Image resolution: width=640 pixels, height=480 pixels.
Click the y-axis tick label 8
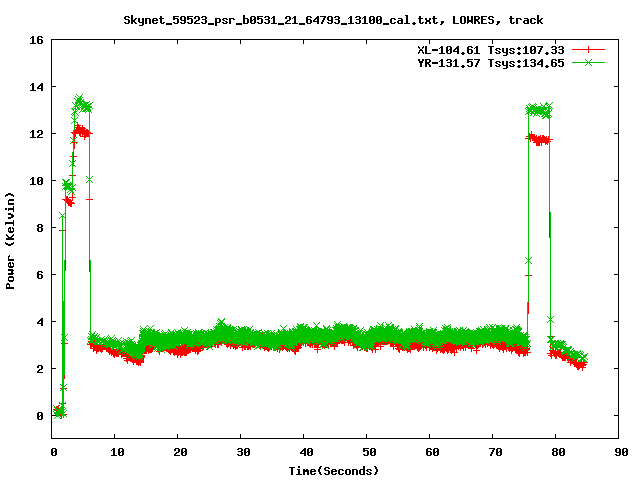click(x=40, y=228)
